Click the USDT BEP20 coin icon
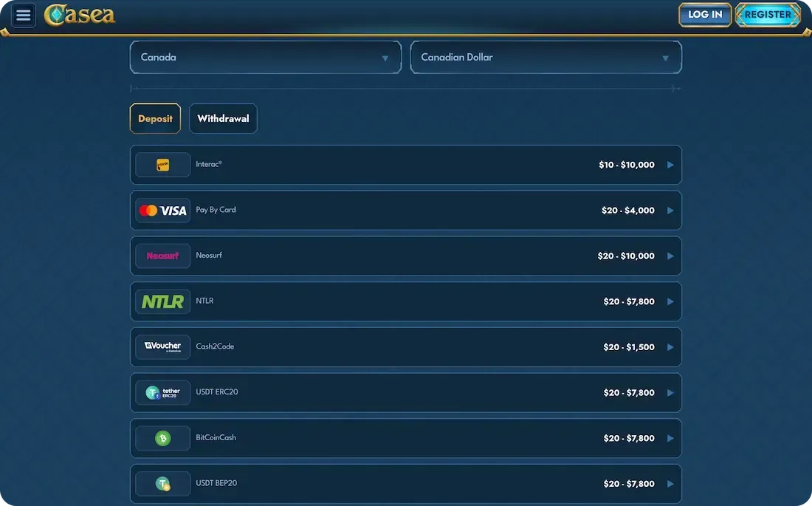812x506 pixels. point(163,484)
